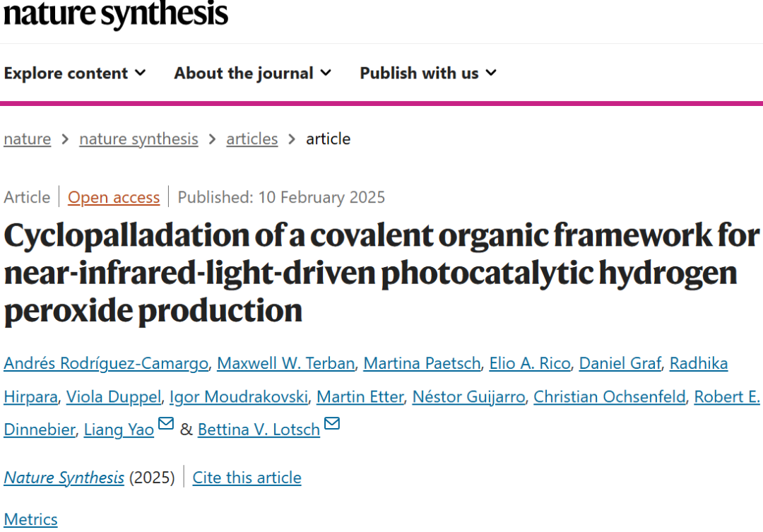Click author Martina Paetsch
Image resolution: width=763 pixels, height=532 pixels.
click(x=422, y=364)
